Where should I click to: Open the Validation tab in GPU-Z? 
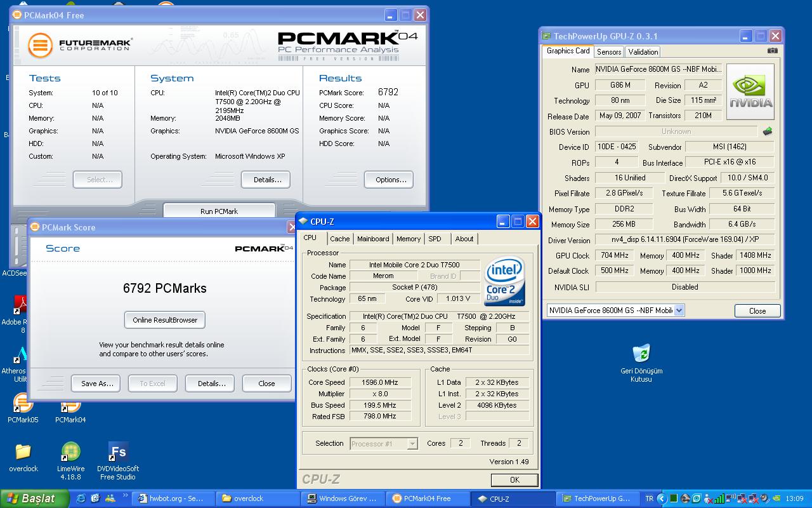(x=643, y=52)
